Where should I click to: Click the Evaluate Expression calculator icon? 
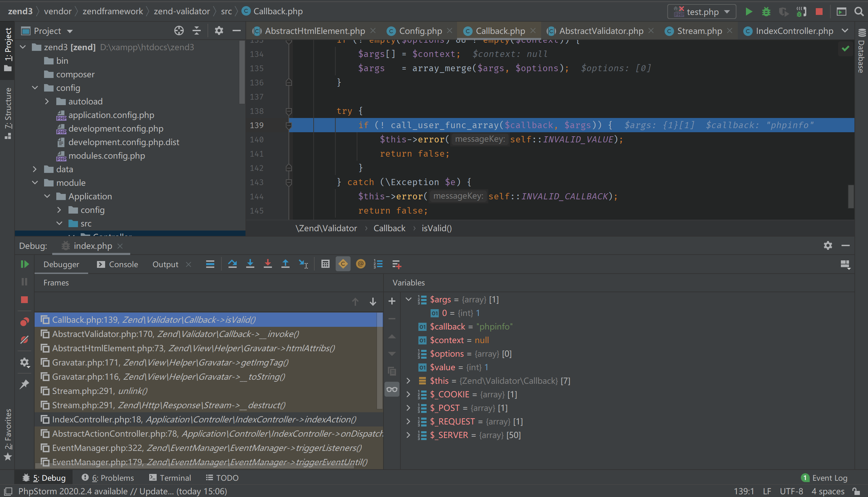tap(325, 264)
